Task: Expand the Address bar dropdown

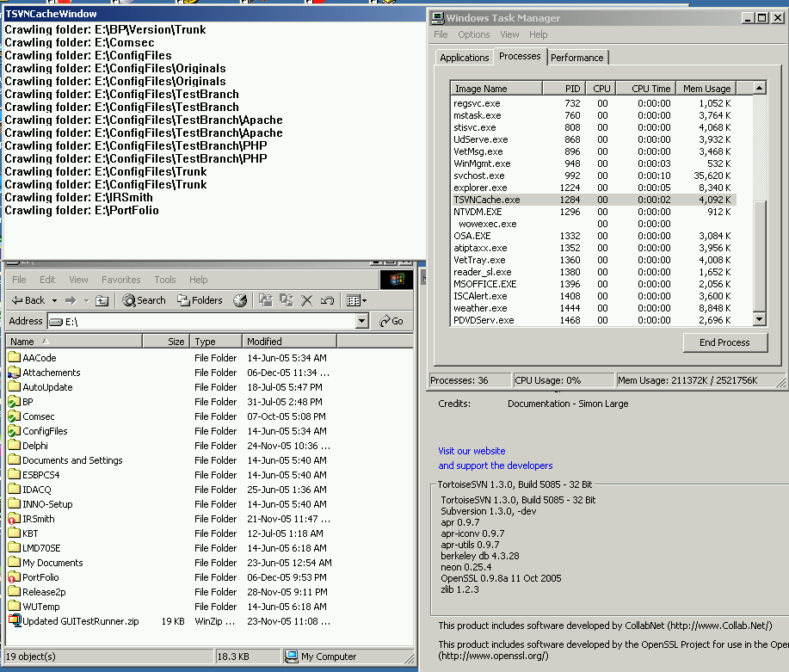Action: click(x=361, y=321)
